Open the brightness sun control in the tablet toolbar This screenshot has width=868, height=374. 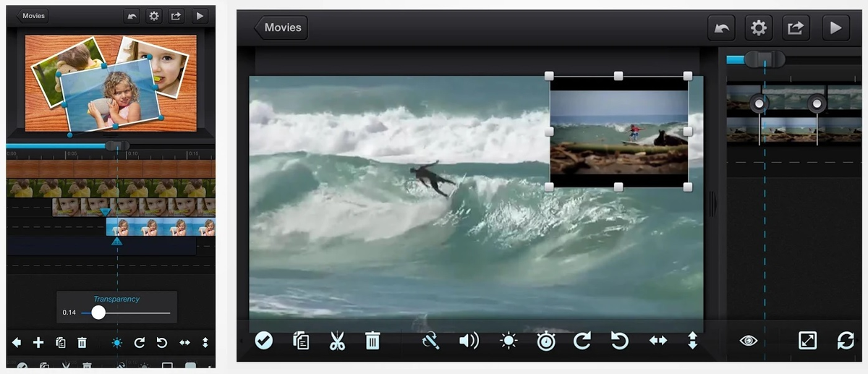509,340
